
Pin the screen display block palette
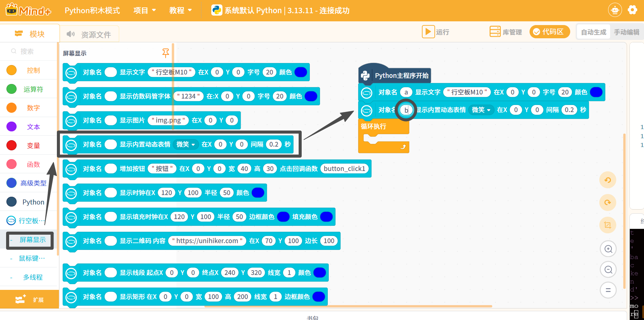point(166,53)
